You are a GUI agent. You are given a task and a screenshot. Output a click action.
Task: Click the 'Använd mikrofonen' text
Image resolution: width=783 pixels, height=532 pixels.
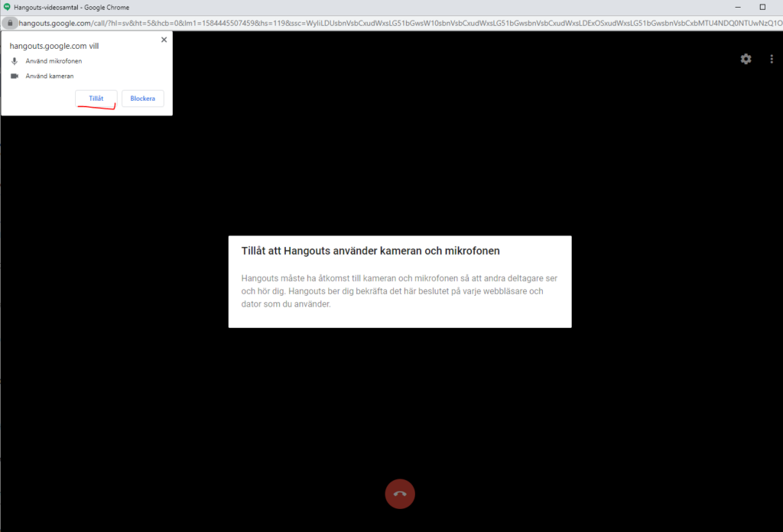coord(54,61)
